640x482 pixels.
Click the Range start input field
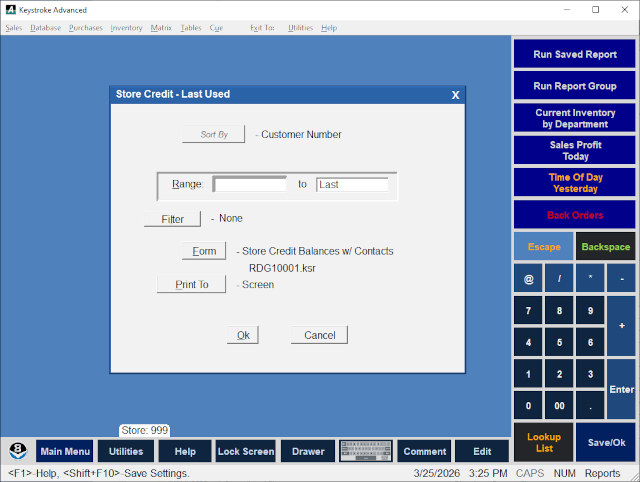coord(250,185)
